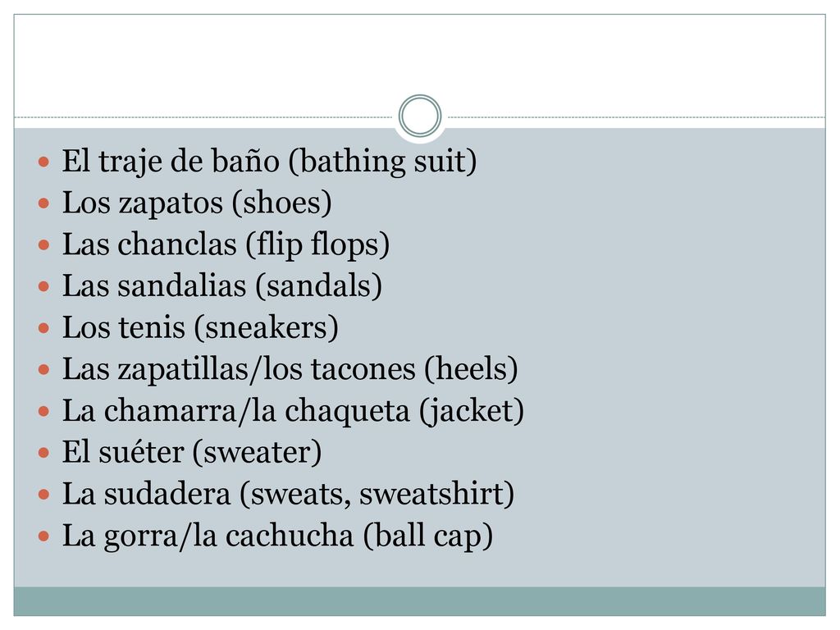This screenshot has width=840, height=630.
Task: Click the phrase ball cap
Action: point(428,536)
